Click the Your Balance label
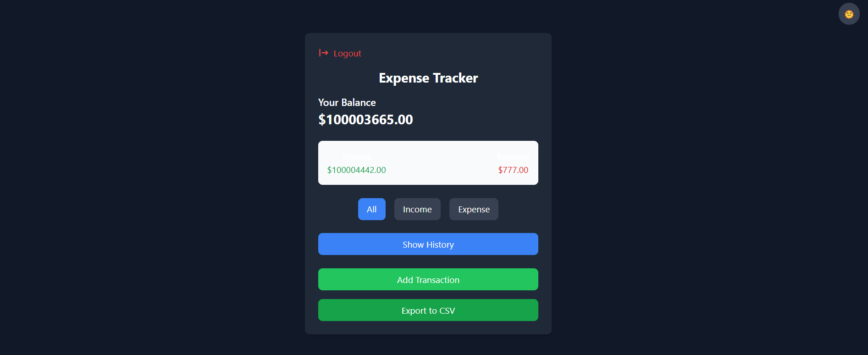This screenshot has height=355, width=868. [x=347, y=102]
